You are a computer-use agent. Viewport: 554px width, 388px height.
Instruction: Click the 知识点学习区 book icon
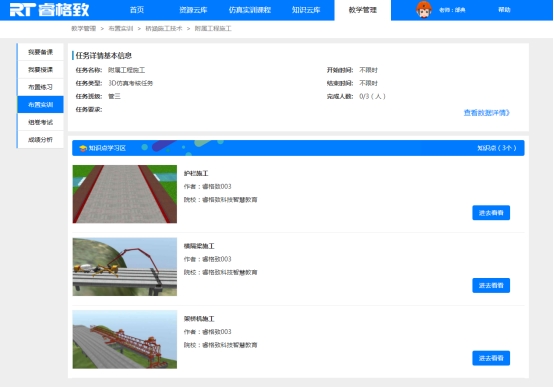tap(83, 148)
